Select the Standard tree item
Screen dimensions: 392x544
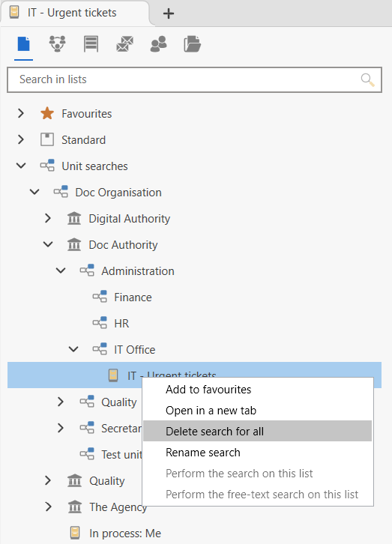pos(84,140)
